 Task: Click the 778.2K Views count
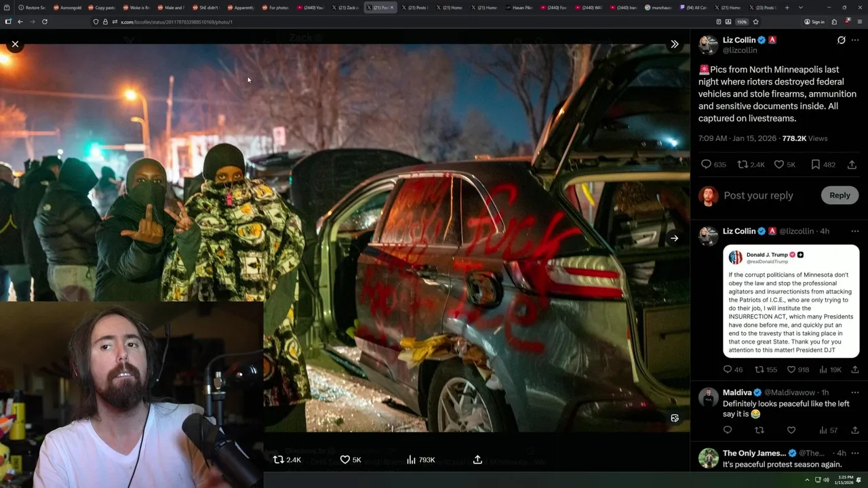805,138
